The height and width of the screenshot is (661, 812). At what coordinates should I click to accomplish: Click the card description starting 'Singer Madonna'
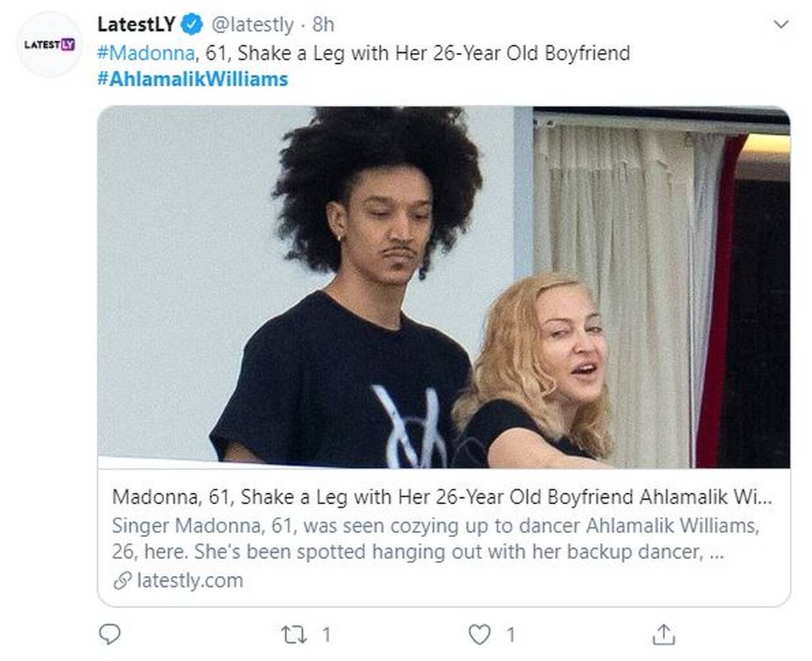pyautogui.click(x=436, y=538)
